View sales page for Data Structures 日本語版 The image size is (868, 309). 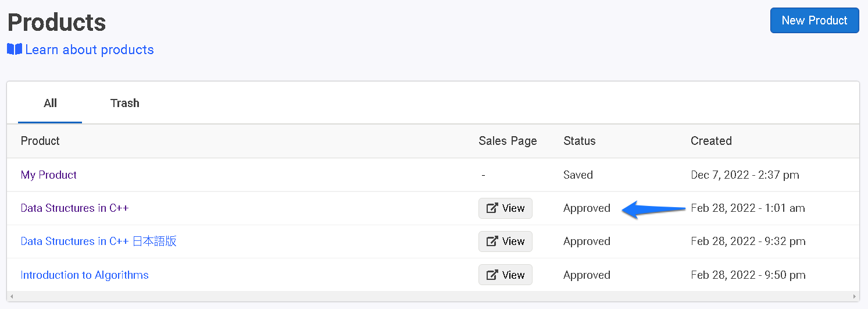[x=505, y=241]
